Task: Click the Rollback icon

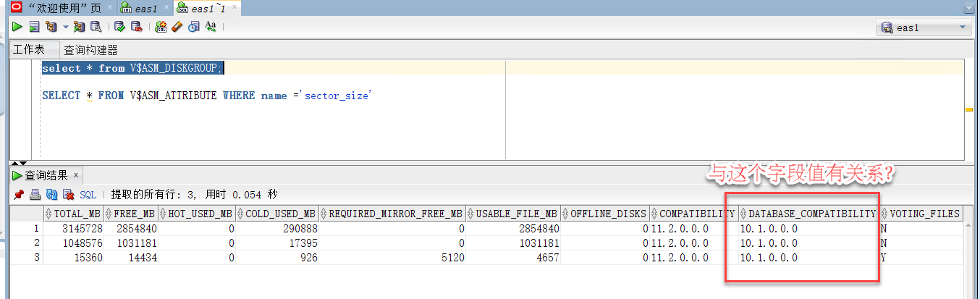Action: pos(135,27)
